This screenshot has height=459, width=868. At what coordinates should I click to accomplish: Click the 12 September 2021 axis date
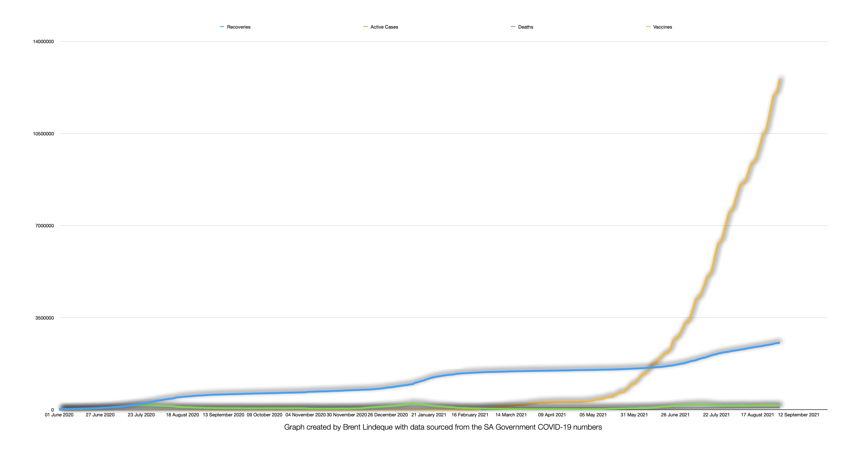coord(798,415)
